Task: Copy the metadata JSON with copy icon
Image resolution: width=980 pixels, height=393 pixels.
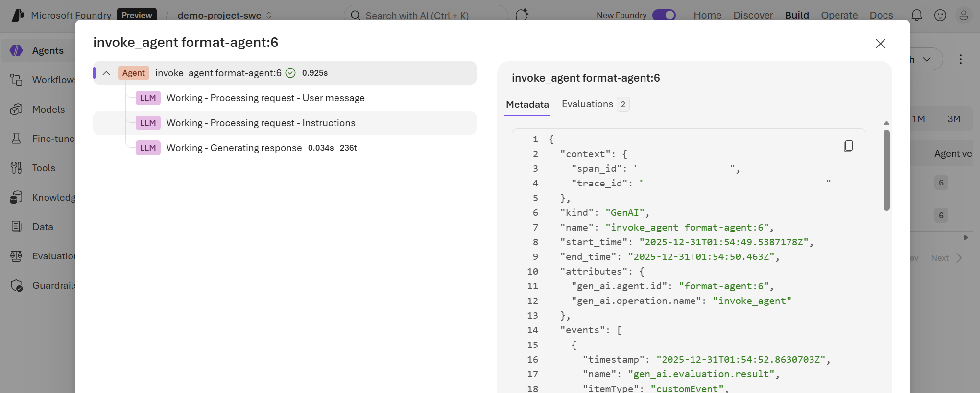Action: tap(848, 146)
